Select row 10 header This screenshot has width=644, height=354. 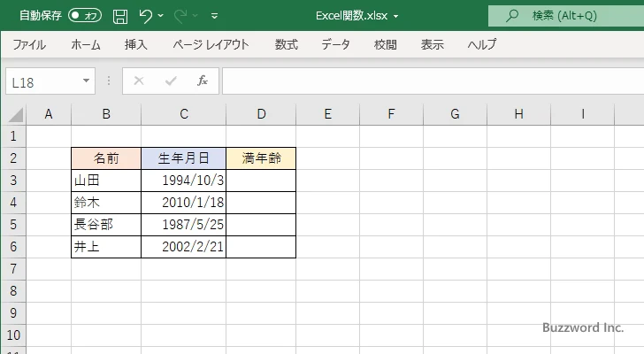click(x=13, y=335)
